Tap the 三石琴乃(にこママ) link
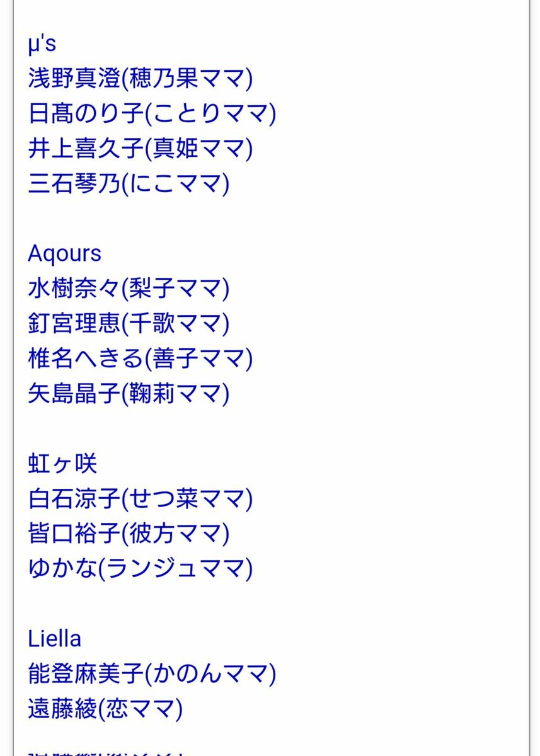This screenshot has width=540, height=756. point(129,184)
